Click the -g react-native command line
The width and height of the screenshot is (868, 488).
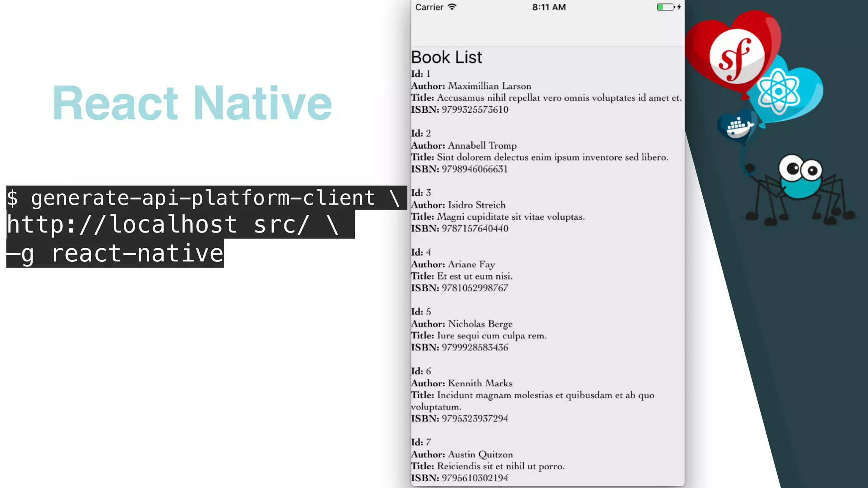(115, 253)
